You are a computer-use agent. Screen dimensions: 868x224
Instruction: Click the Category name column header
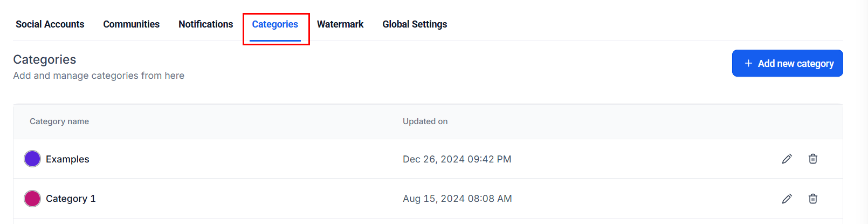pos(59,121)
